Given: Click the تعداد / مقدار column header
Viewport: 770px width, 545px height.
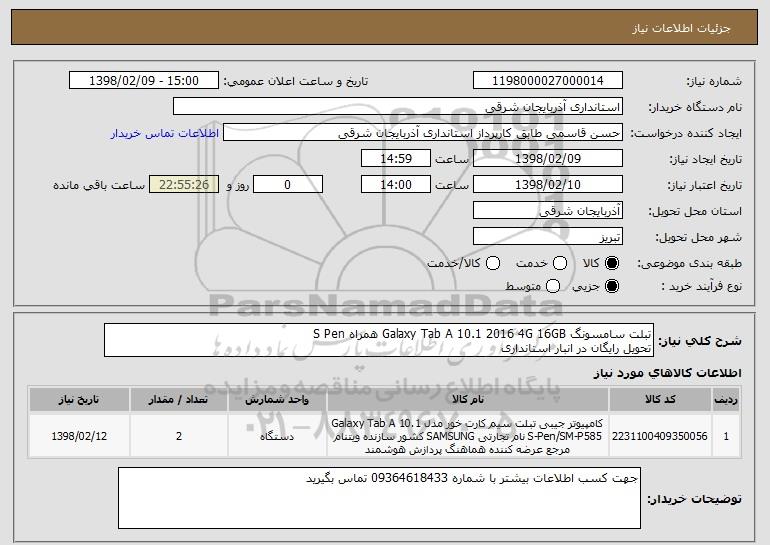Looking at the screenshot, I should tap(179, 400).
